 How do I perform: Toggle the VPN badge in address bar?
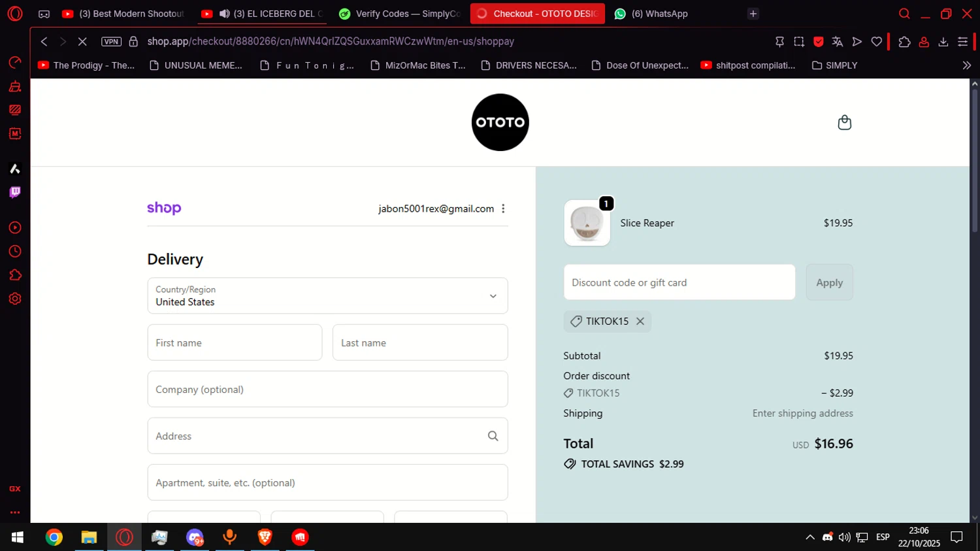pyautogui.click(x=112, y=41)
